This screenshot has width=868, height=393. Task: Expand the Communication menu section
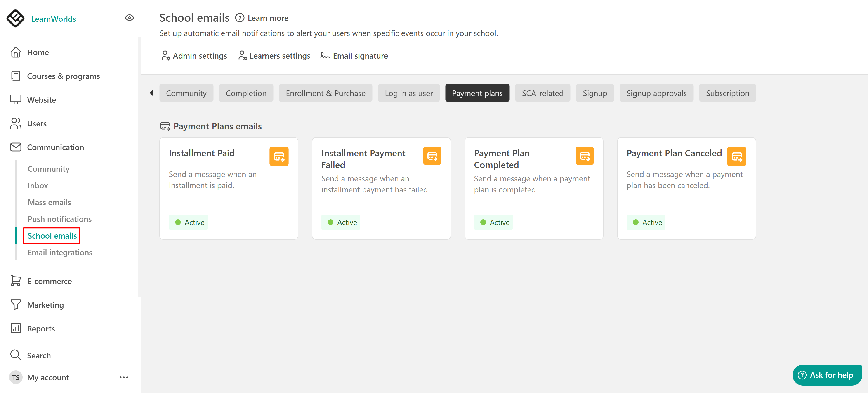tap(55, 147)
